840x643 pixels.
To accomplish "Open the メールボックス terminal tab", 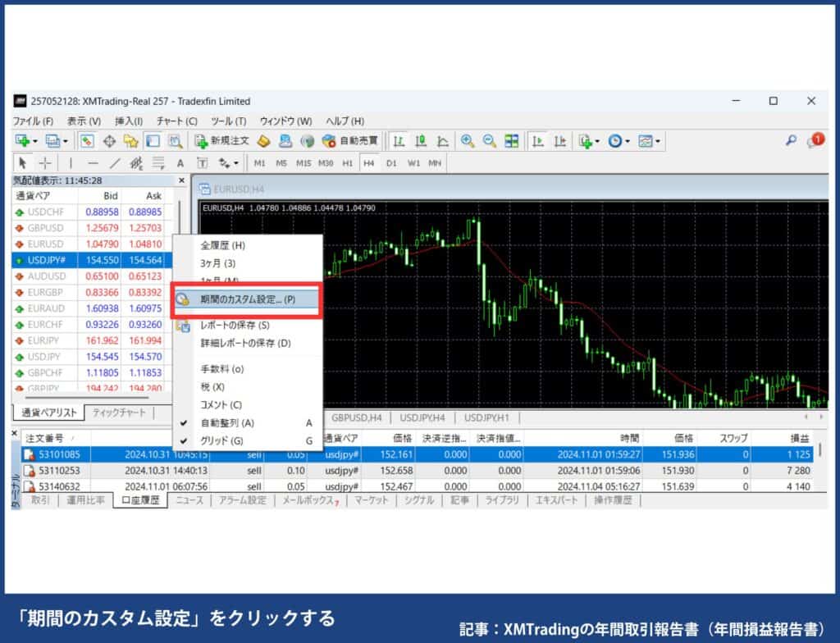I will pos(310,500).
